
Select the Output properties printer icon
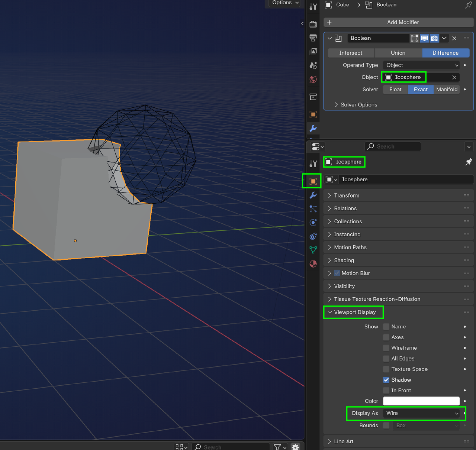point(313,38)
